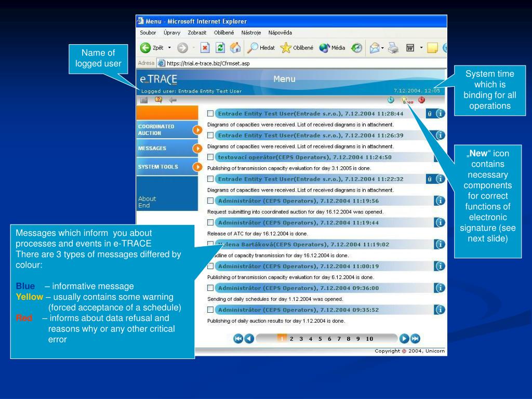Open info icon of Administrátor 11:19:44 message
The height and width of the screenshot is (399, 532).
[440, 222]
